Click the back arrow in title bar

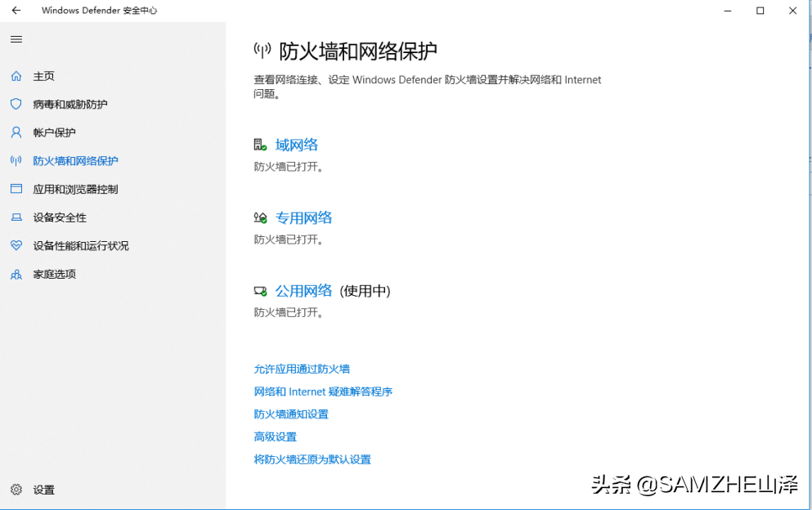[x=16, y=11]
